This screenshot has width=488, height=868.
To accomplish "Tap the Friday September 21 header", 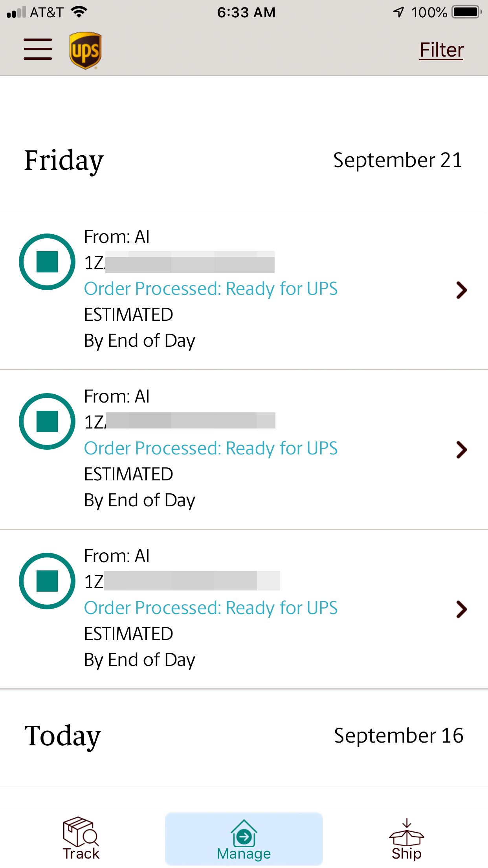I will (x=244, y=160).
